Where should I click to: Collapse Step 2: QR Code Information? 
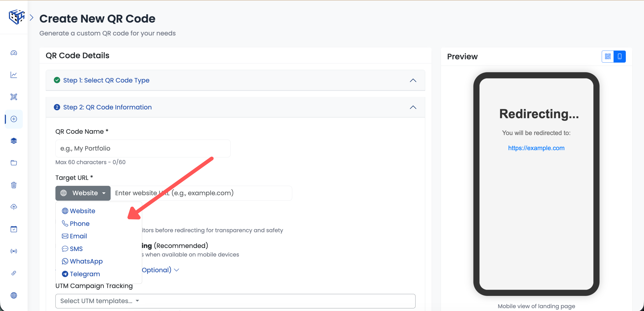[x=413, y=107]
